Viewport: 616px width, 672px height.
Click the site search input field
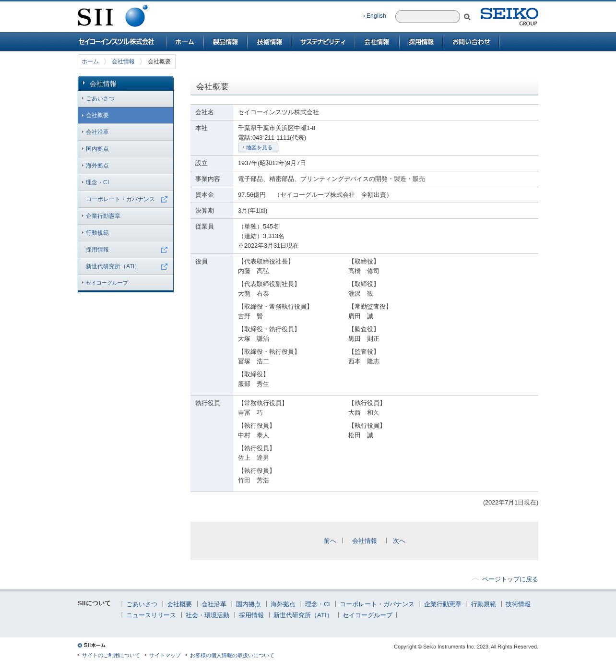[x=427, y=16]
